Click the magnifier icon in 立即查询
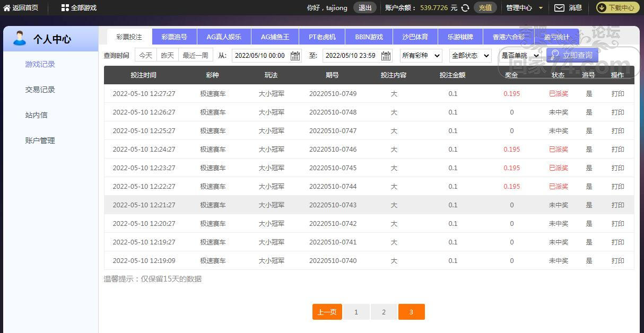 [555, 55]
